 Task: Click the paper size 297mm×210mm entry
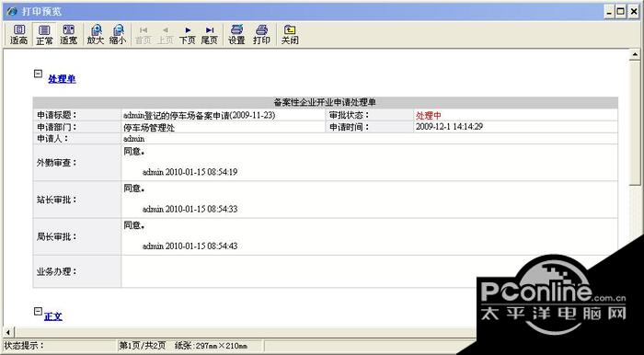211,346
